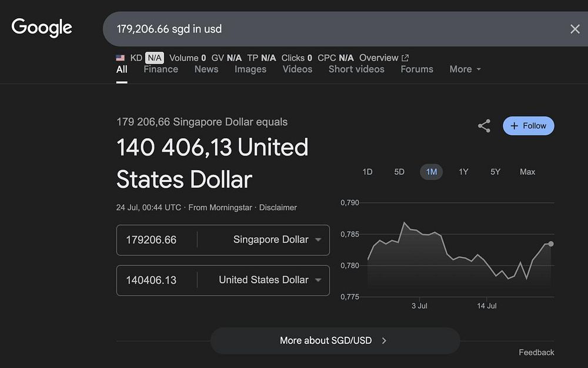This screenshot has width=588, height=368.
Task: Open More about SGD/USD
Action: point(335,340)
